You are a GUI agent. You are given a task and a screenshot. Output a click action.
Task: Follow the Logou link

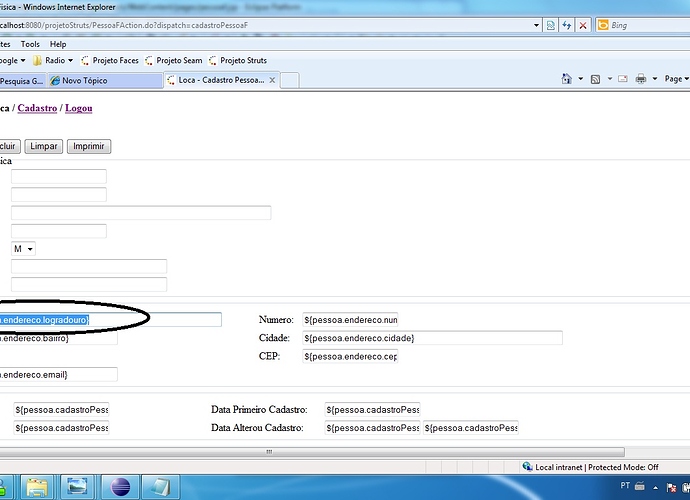click(79, 108)
